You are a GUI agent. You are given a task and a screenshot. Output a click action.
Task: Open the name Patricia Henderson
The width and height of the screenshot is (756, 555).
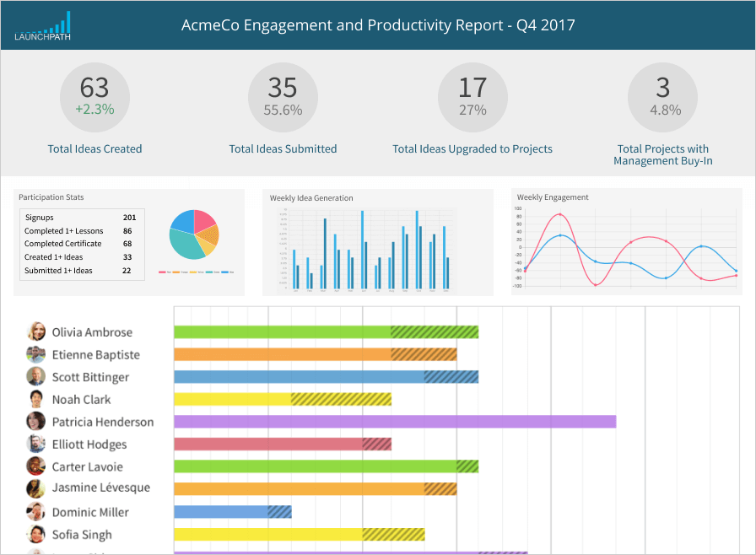[103, 422]
